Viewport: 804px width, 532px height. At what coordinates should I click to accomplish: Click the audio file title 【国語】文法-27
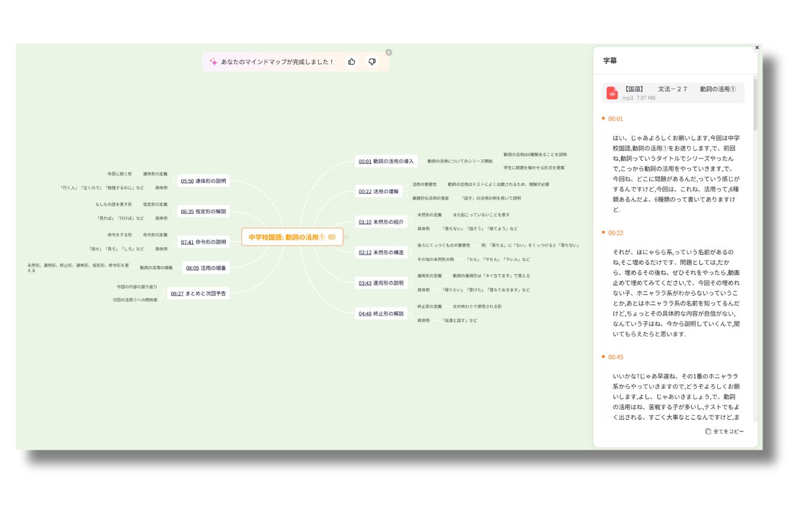680,89
